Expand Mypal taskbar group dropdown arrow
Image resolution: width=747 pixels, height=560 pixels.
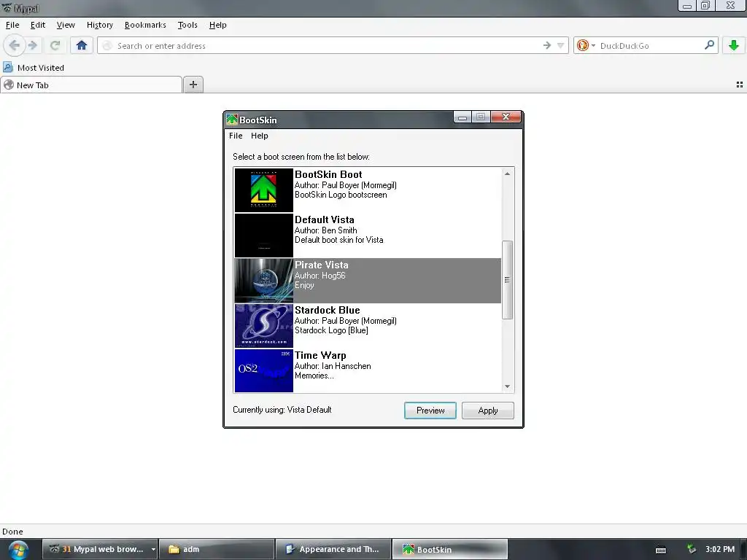tap(153, 549)
